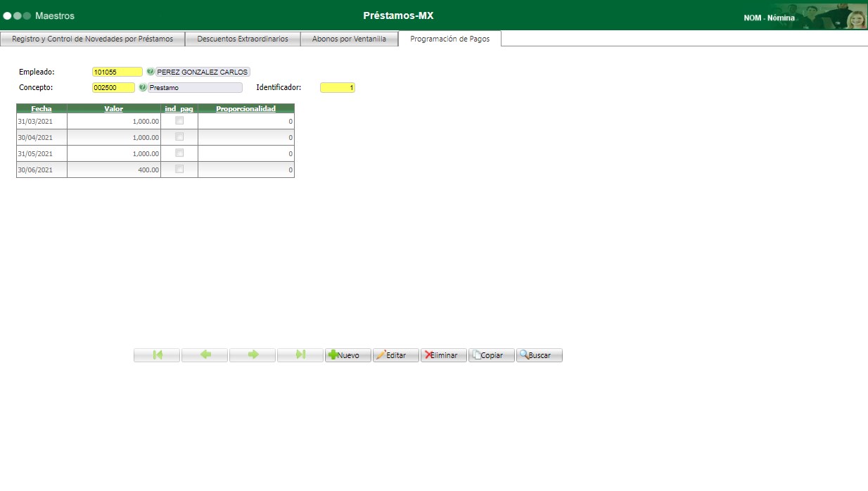The image size is (868, 491).
Task: Click the Concepto field with 002500
Action: pos(113,88)
